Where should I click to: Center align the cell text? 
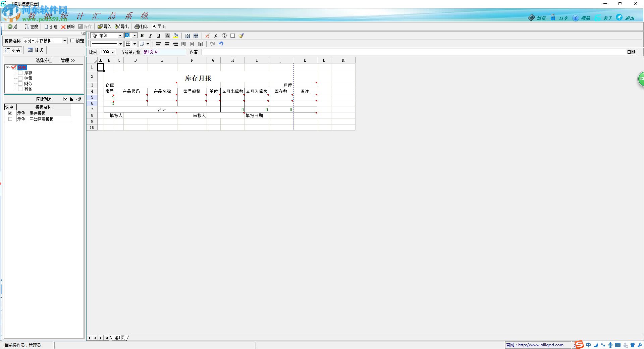click(167, 44)
